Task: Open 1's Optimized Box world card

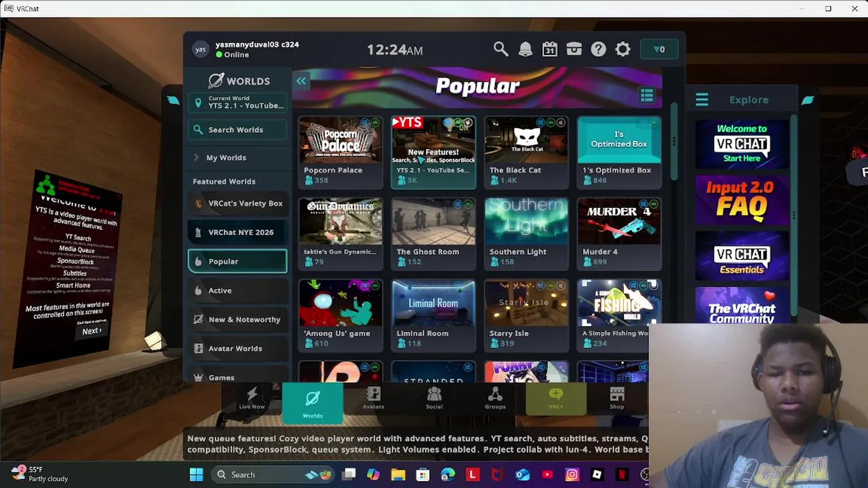Action: [x=619, y=152]
